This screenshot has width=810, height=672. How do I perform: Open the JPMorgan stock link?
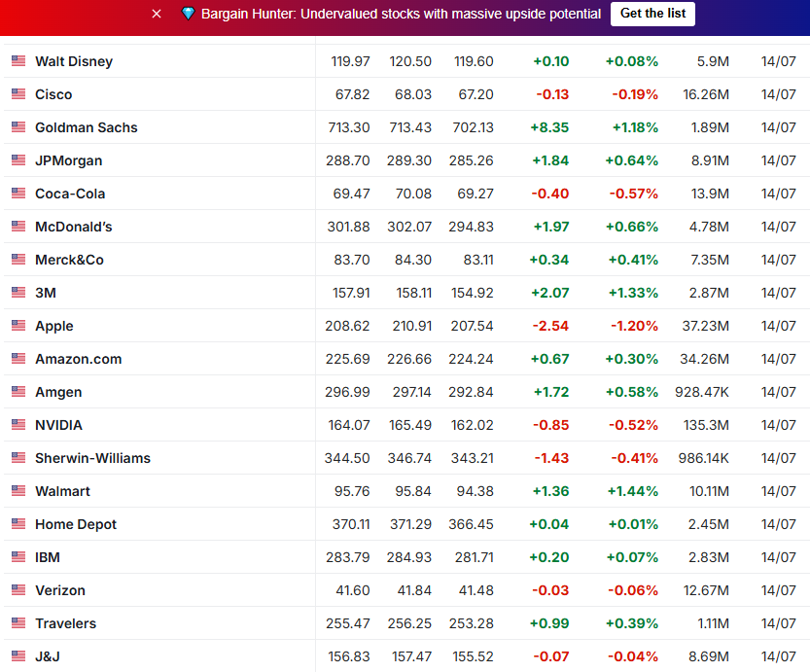pyautogui.click(x=69, y=161)
